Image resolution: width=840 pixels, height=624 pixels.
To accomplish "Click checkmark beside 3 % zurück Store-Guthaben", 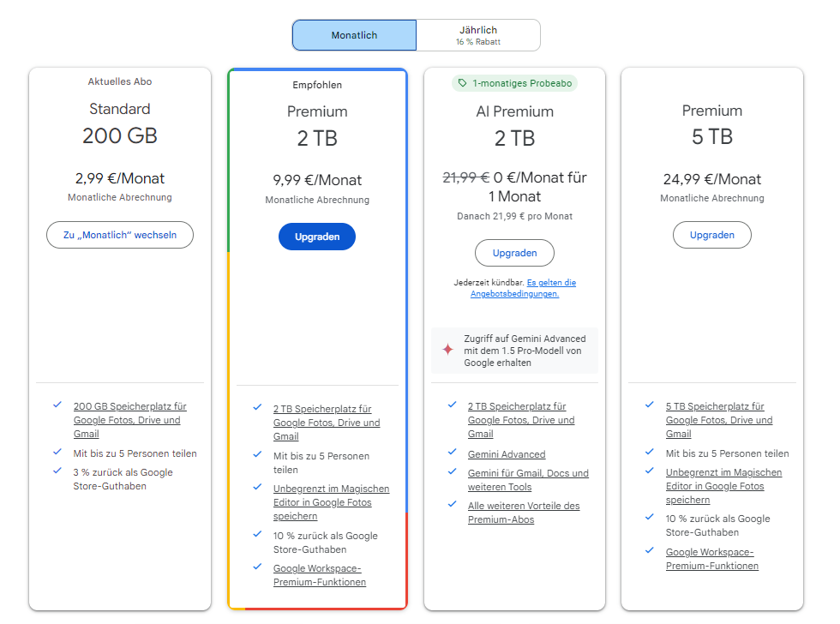I will (57, 471).
